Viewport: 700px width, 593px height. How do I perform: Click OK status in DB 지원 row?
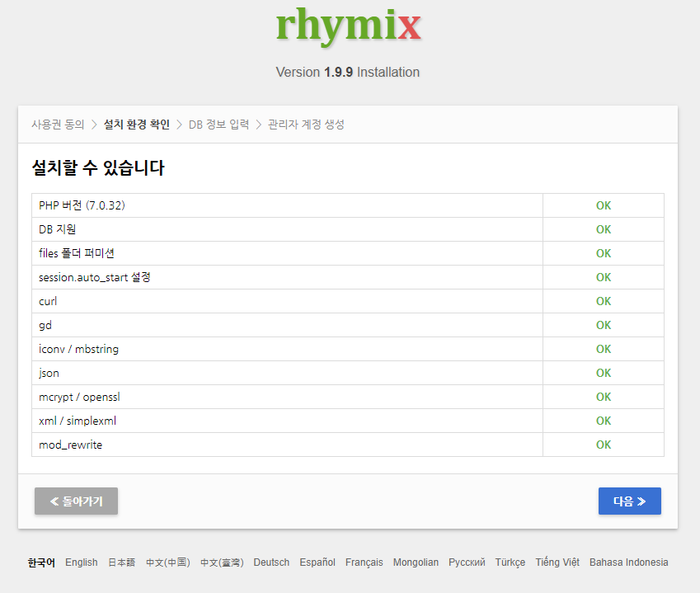604,229
